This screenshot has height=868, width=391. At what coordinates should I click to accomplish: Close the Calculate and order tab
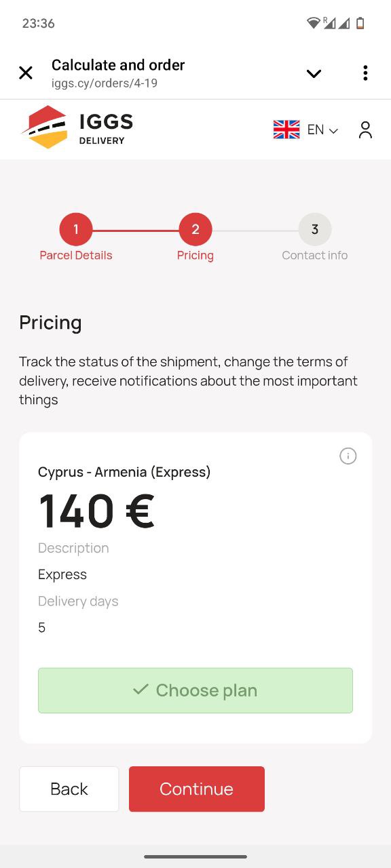[x=26, y=73]
